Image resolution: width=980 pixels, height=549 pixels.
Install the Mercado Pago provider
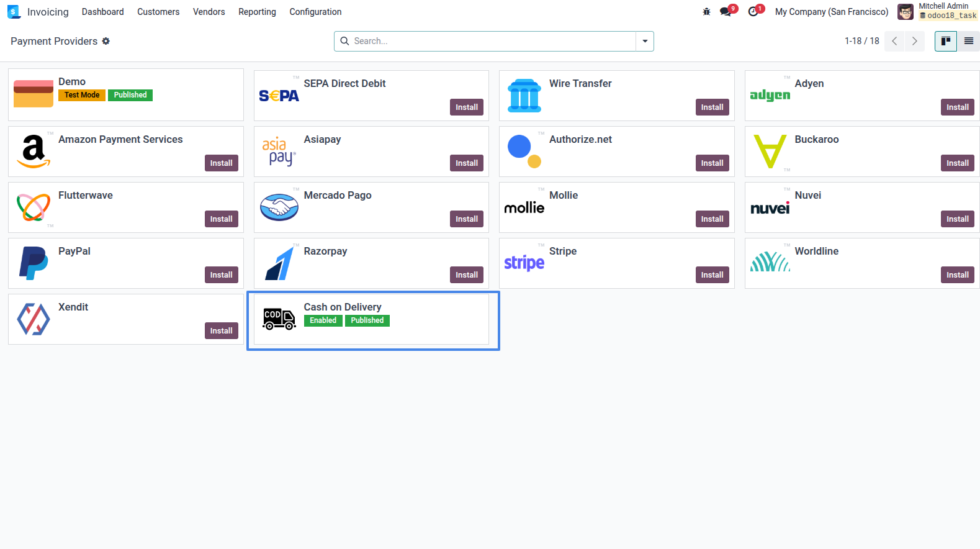pos(467,219)
